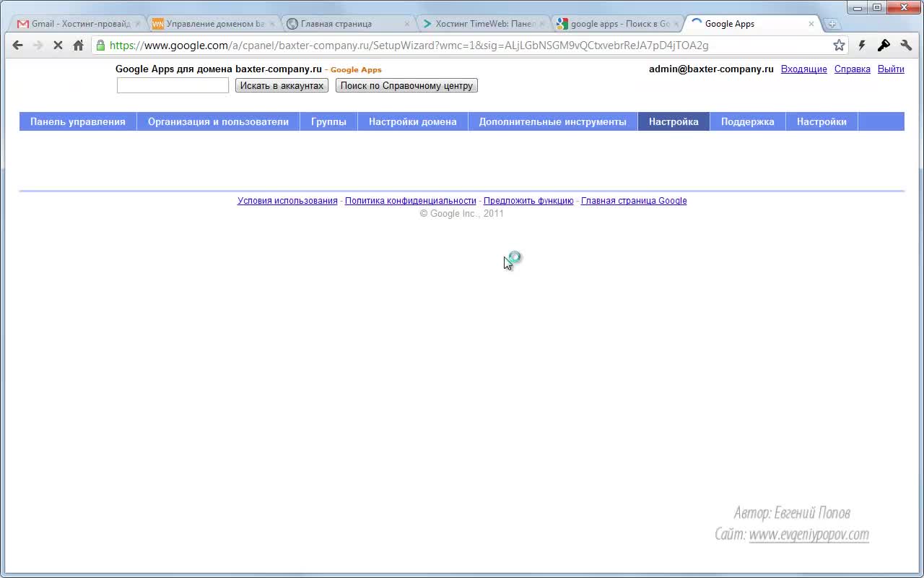Click the orange Google Apps label

[x=356, y=70]
